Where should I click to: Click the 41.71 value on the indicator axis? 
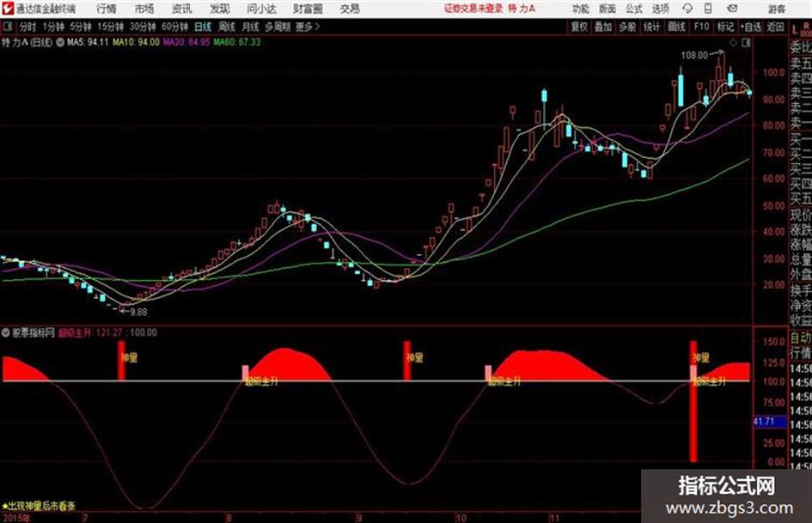[x=764, y=422]
